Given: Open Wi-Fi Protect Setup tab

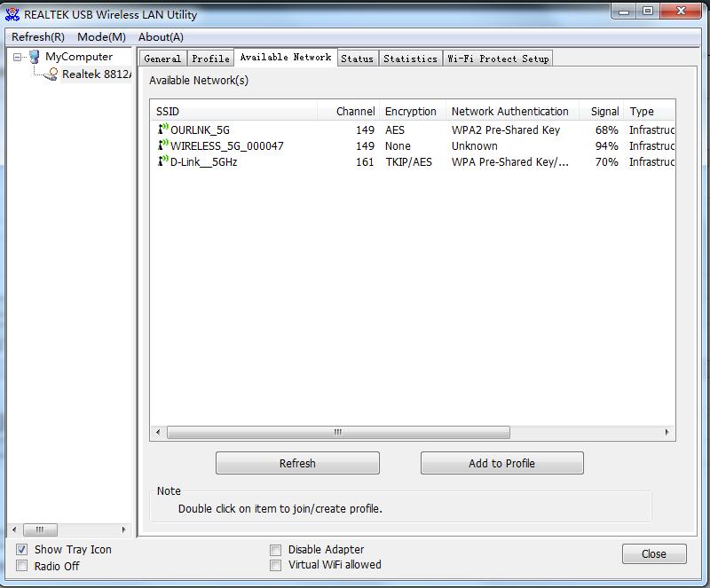Looking at the screenshot, I should pyautogui.click(x=498, y=59).
